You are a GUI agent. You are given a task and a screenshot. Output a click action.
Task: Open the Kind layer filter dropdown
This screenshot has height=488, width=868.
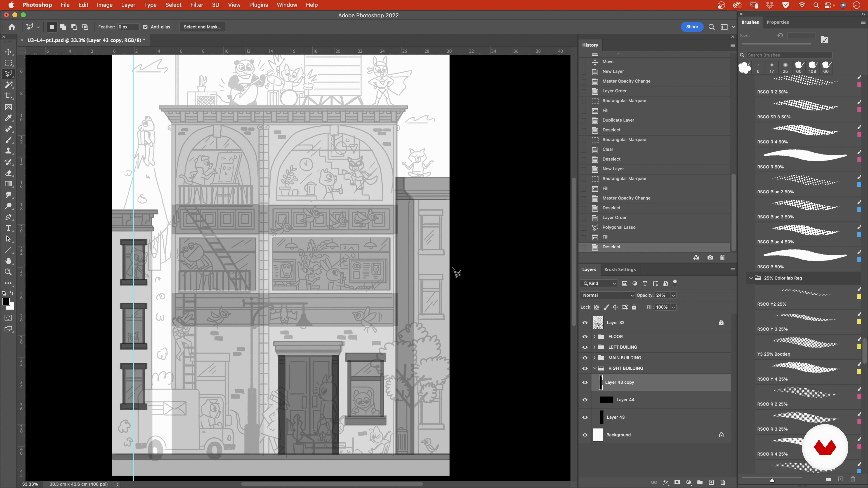pos(599,284)
